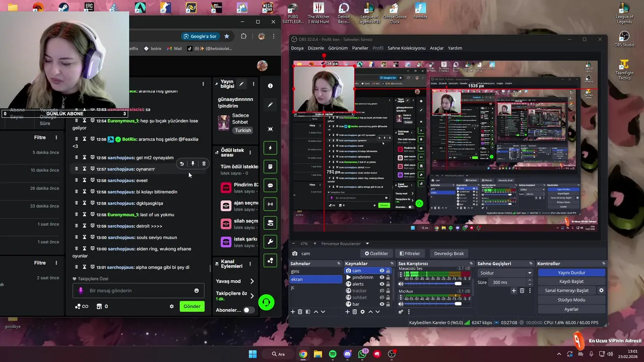Image resolution: width=644 pixels, height=362 pixels.
Task: Open Chrome extensions puzzle icon
Action: pyautogui.click(x=244, y=36)
